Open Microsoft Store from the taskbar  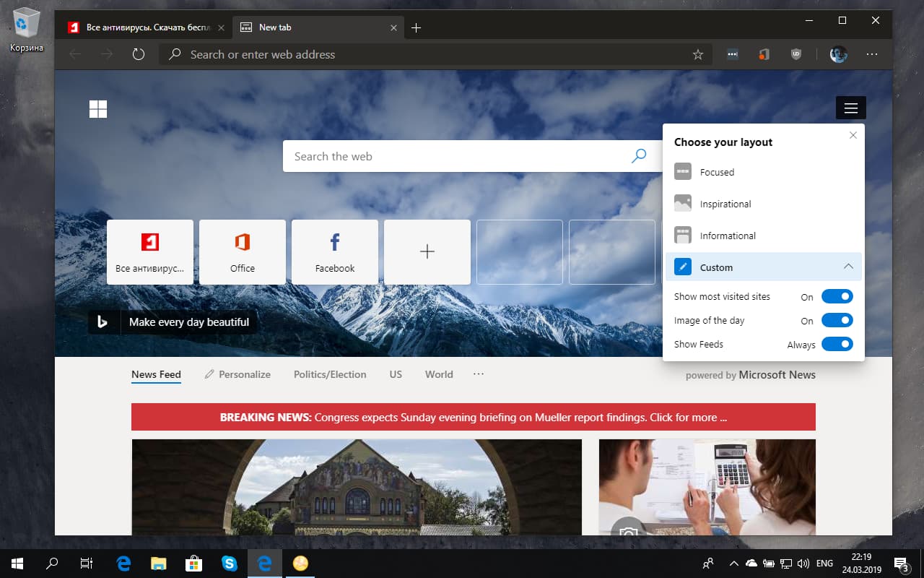194,564
